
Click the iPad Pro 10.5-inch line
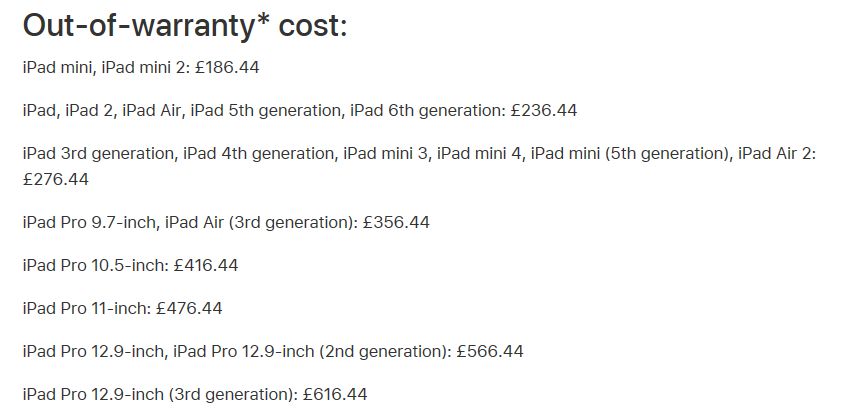click(x=130, y=265)
